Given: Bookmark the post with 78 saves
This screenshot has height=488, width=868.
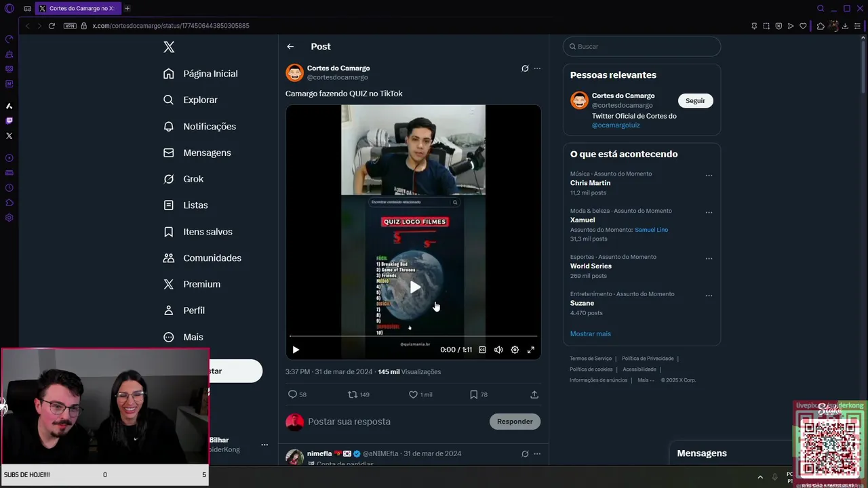Looking at the screenshot, I should pyautogui.click(x=479, y=394).
